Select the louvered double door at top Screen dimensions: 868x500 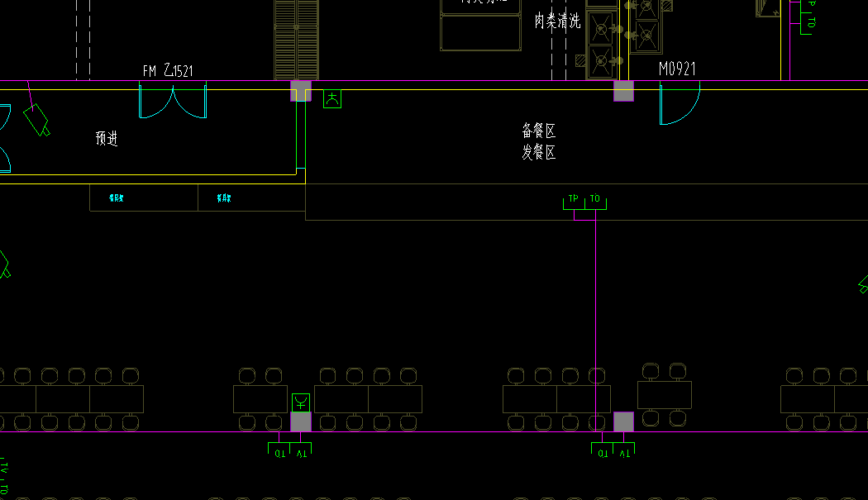click(297, 40)
